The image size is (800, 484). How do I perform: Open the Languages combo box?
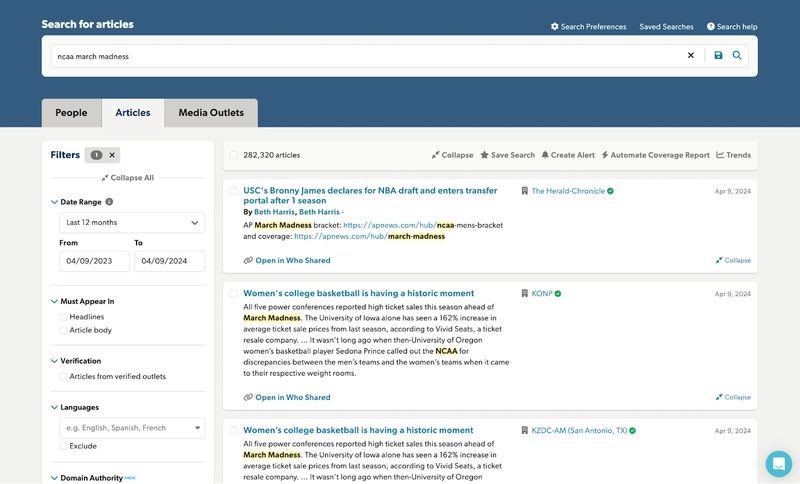tap(132, 428)
